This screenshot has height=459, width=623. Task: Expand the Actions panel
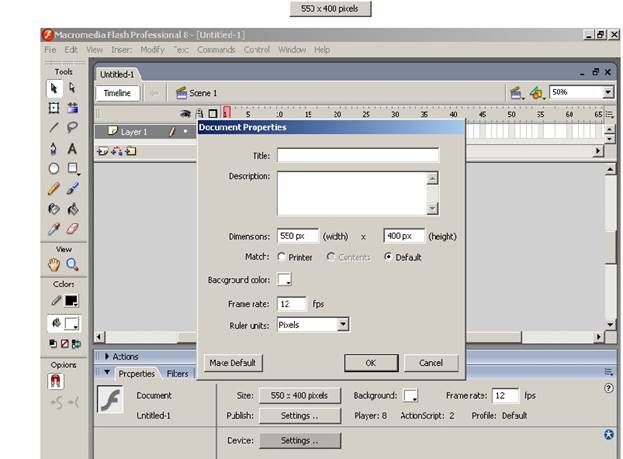107,356
